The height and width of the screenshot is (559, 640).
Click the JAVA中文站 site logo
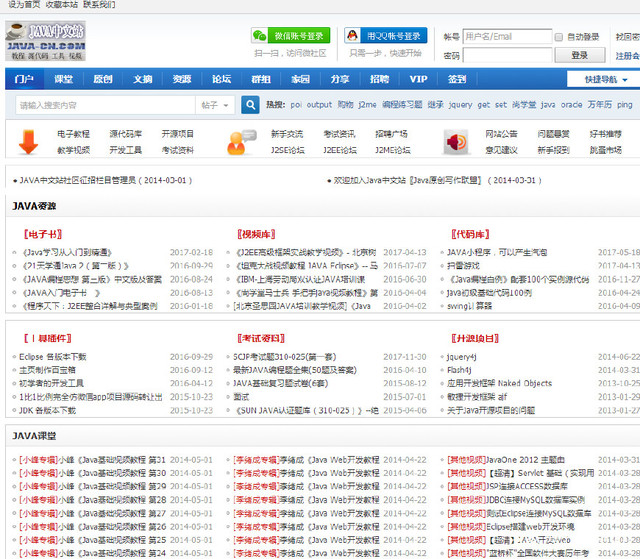tap(45, 41)
